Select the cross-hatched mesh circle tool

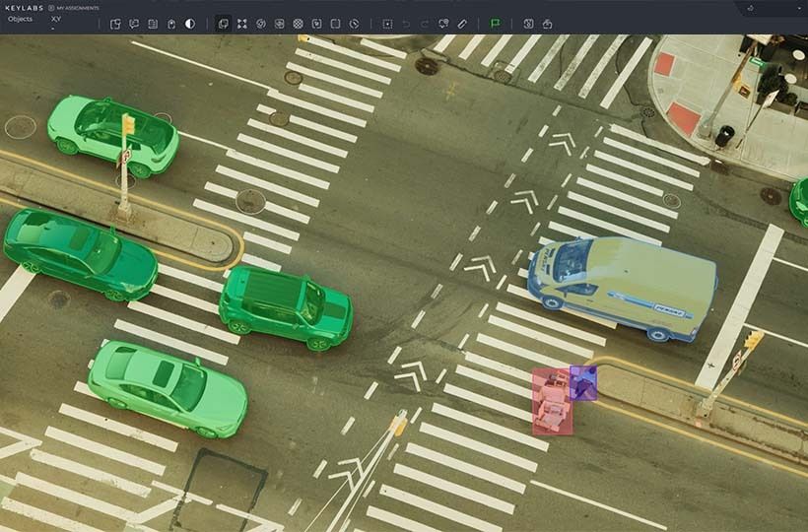click(x=298, y=24)
